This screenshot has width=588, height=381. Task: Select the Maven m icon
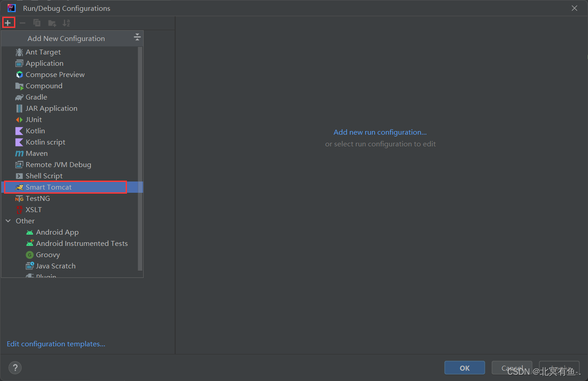tap(19, 154)
